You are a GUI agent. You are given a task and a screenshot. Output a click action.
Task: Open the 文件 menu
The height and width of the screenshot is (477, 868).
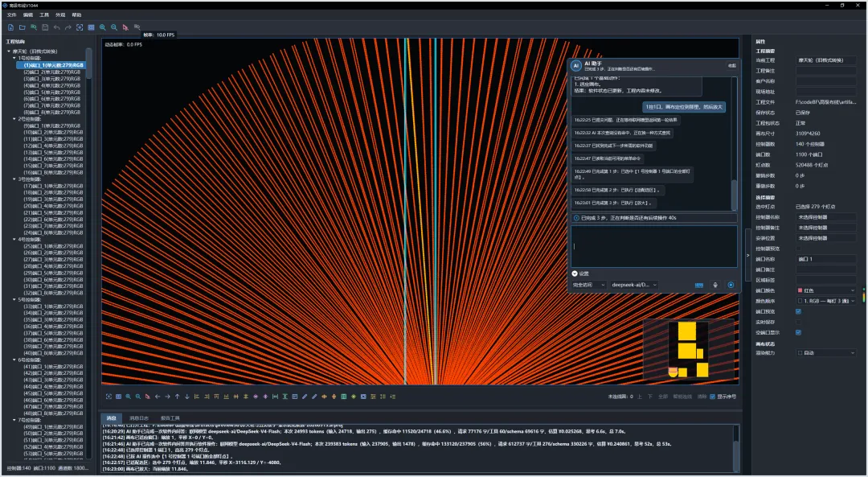11,15
